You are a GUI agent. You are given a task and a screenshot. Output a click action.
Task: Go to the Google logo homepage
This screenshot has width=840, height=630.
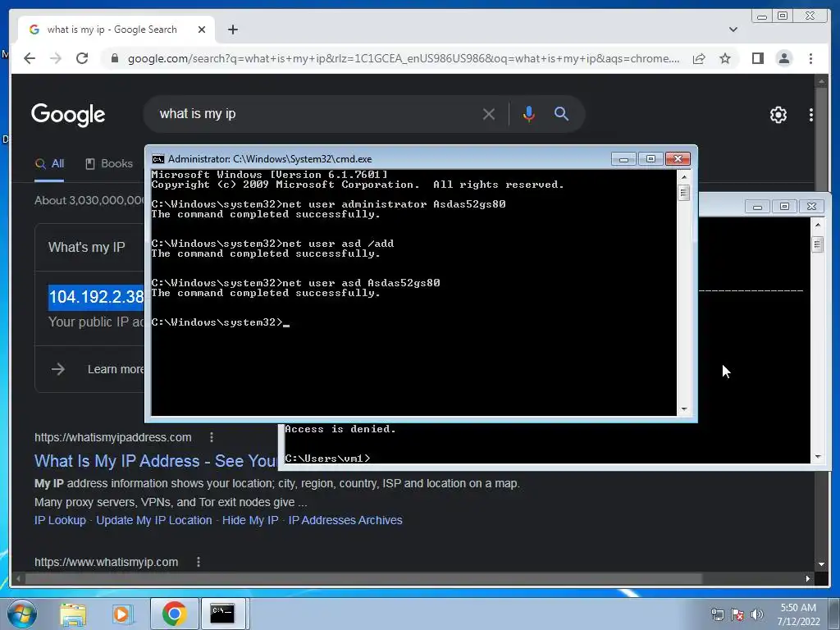(68, 114)
